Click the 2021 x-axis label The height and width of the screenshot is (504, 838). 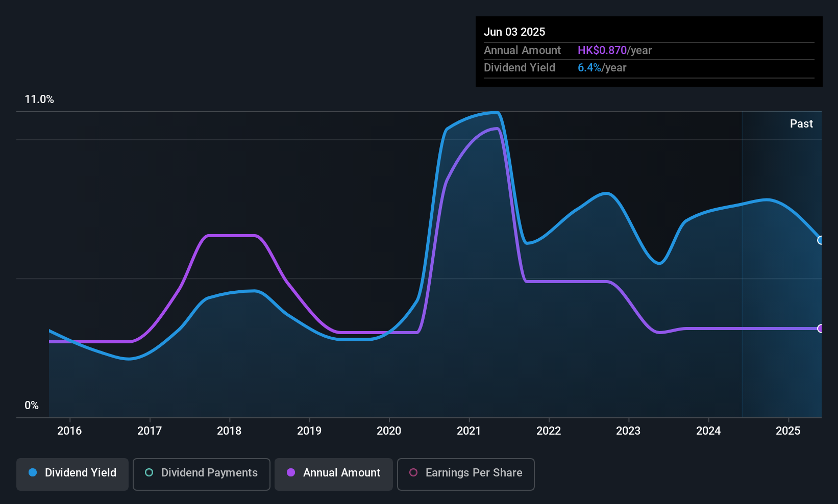(x=469, y=431)
